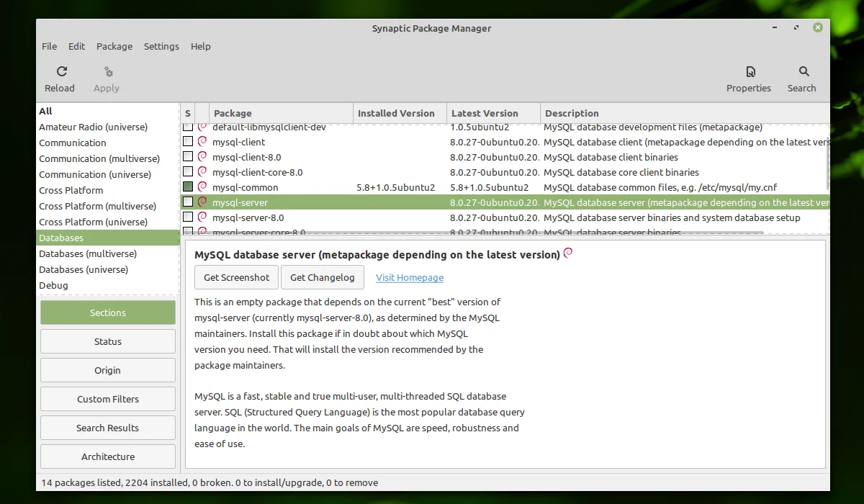Select the mysql-common package name

pos(245,187)
